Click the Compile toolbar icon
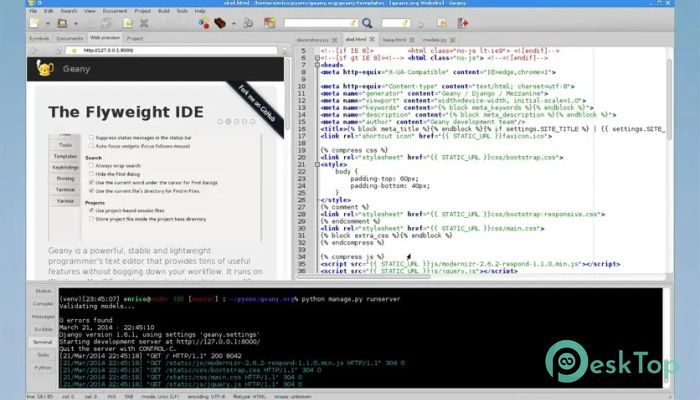Screen dimensions: 700x400 pos(204,23)
